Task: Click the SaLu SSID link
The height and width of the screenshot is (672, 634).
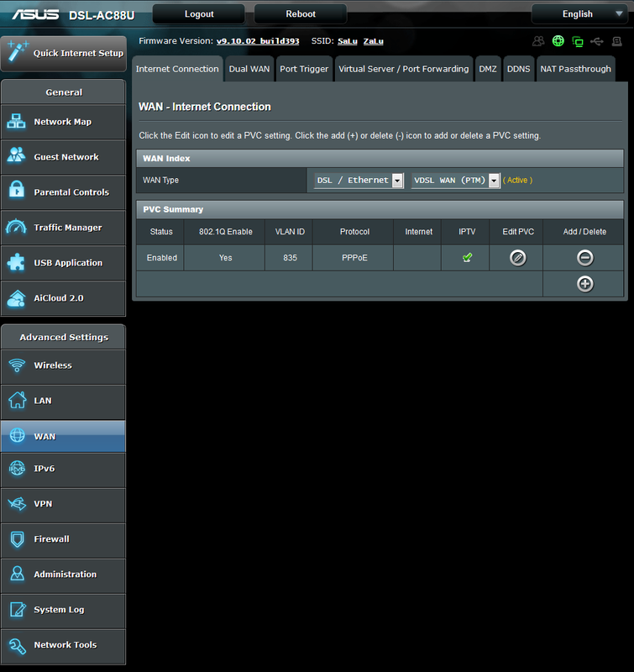Action: pos(348,41)
